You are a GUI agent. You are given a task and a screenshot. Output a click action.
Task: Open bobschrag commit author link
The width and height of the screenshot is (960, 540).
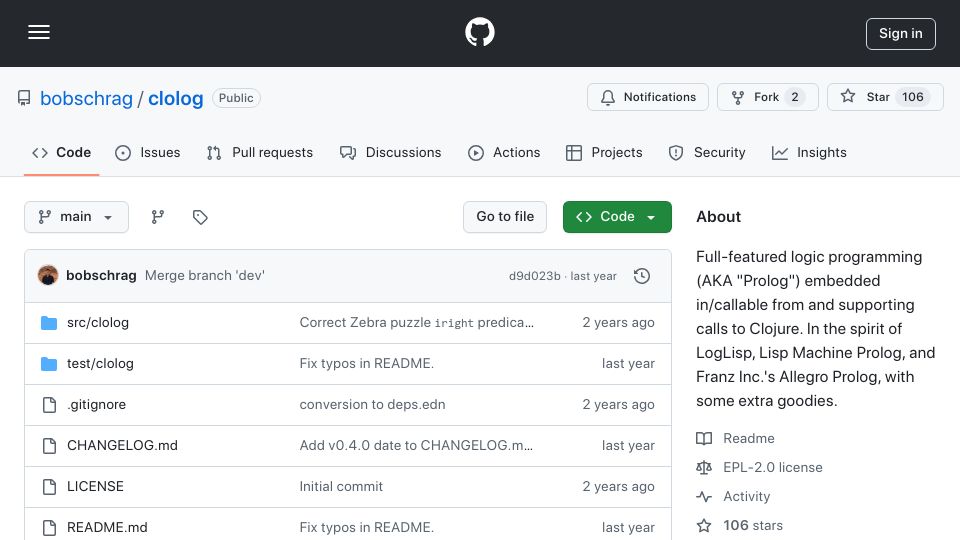pos(101,276)
